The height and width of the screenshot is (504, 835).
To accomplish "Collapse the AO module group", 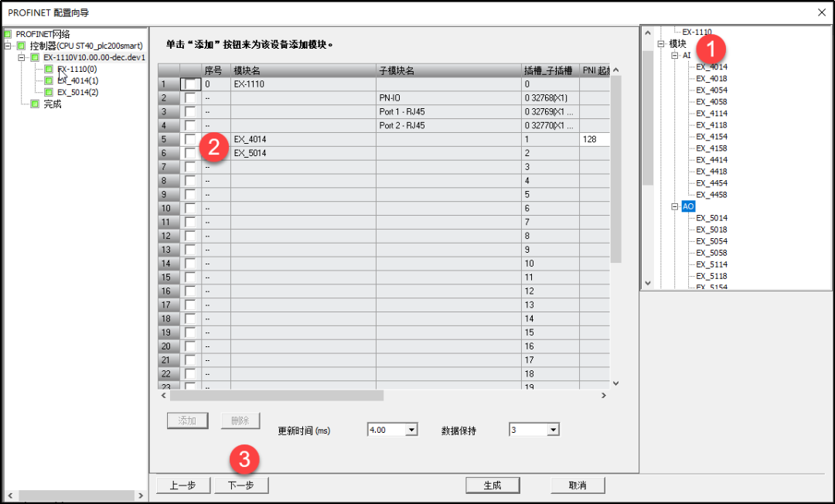I will (675, 206).
